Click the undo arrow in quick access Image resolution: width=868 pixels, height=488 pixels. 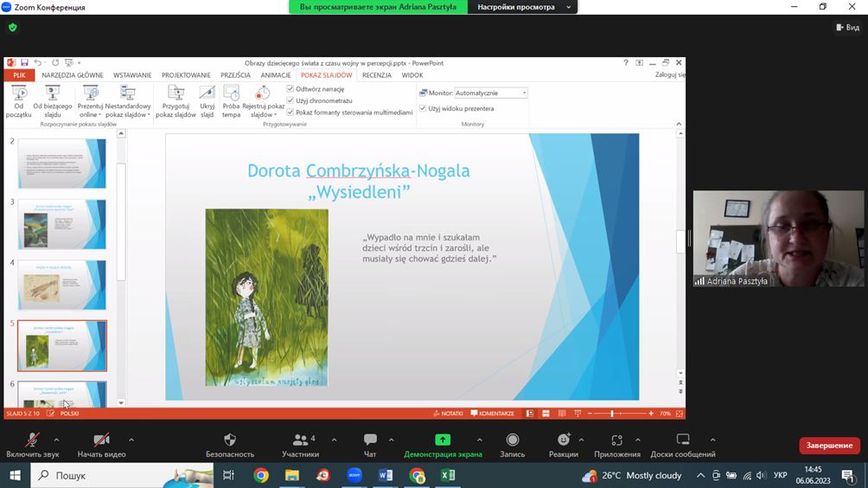tap(38, 62)
